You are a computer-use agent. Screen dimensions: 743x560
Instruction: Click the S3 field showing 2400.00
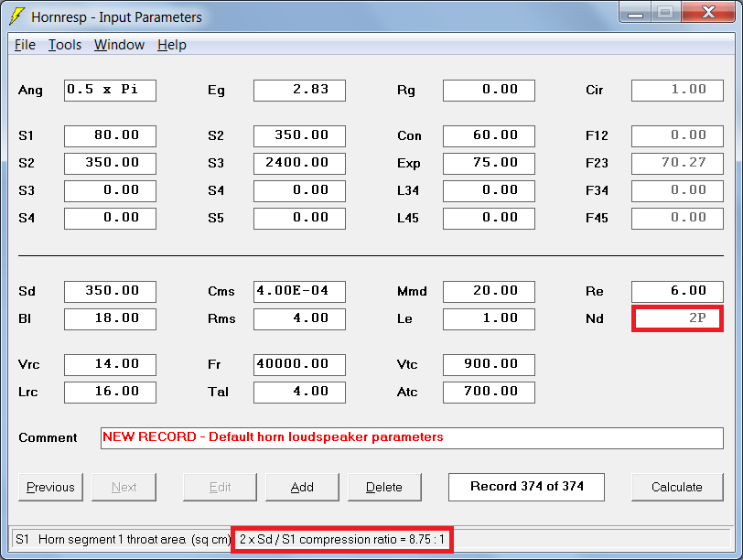tap(299, 164)
